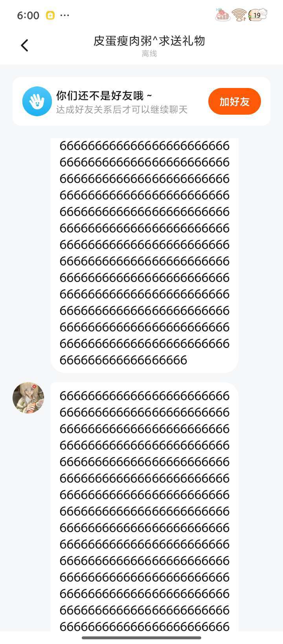
Task: Tap the 6:00 clock in status bar
Action: click(x=28, y=15)
